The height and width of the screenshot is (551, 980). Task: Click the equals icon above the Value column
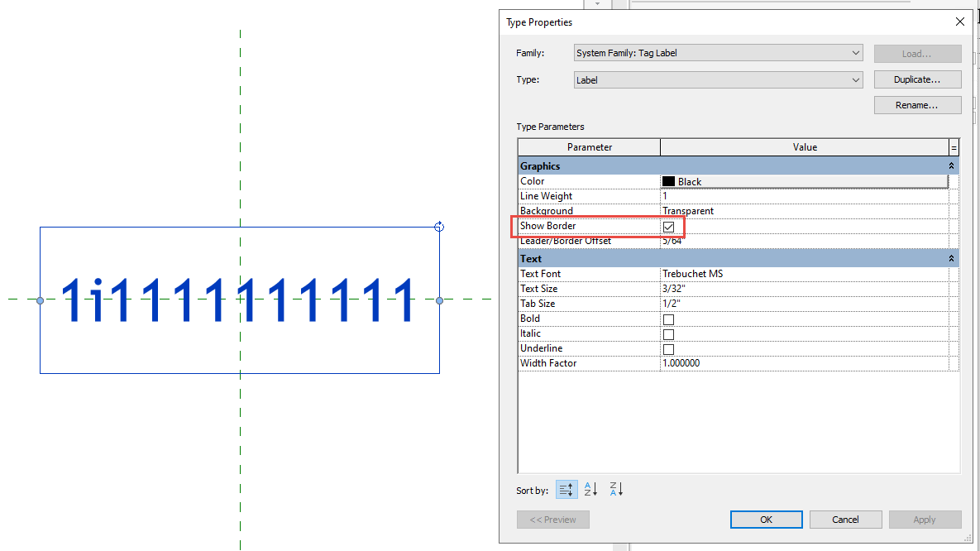[x=953, y=146]
